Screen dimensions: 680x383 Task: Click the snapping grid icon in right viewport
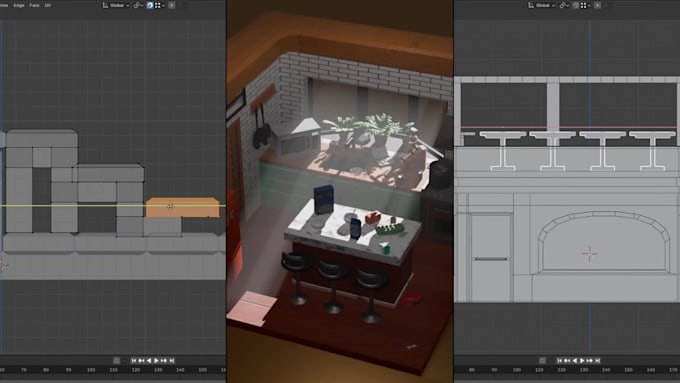point(583,5)
